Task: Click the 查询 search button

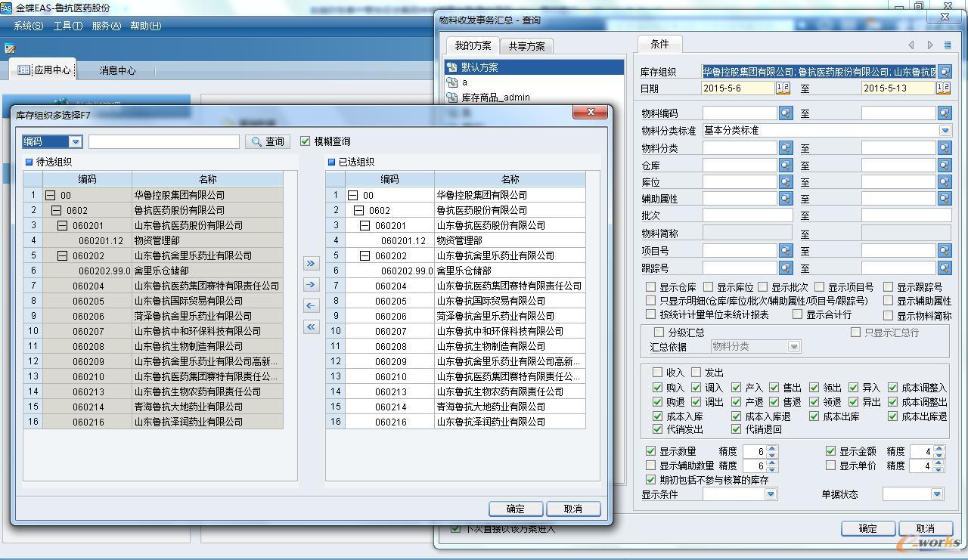Action: coord(268,141)
